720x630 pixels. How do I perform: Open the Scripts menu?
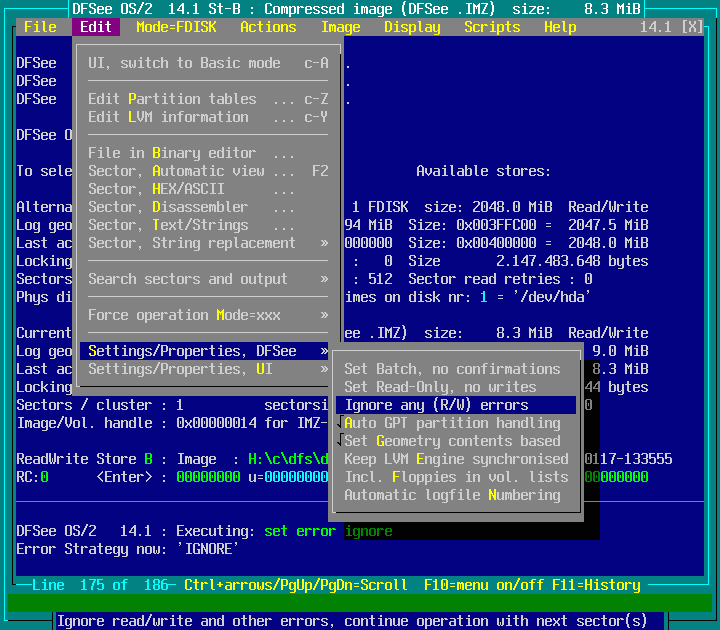click(491, 27)
